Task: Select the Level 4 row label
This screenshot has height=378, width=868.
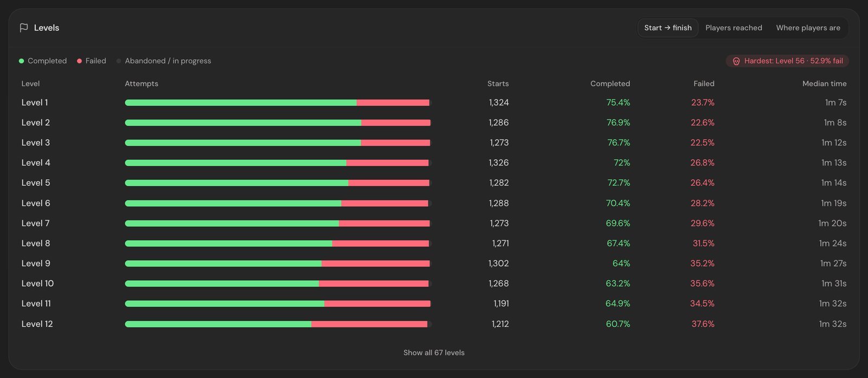Action: click(36, 163)
